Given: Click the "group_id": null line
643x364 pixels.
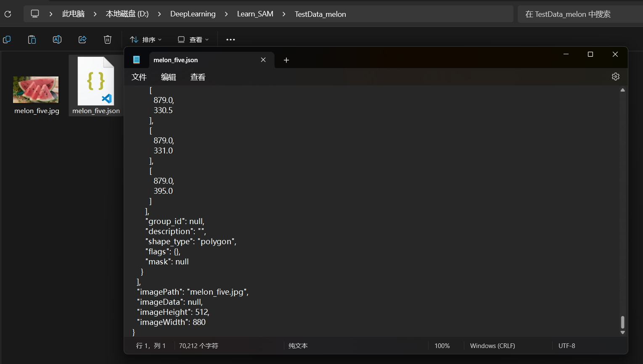Looking at the screenshot, I should point(175,222).
